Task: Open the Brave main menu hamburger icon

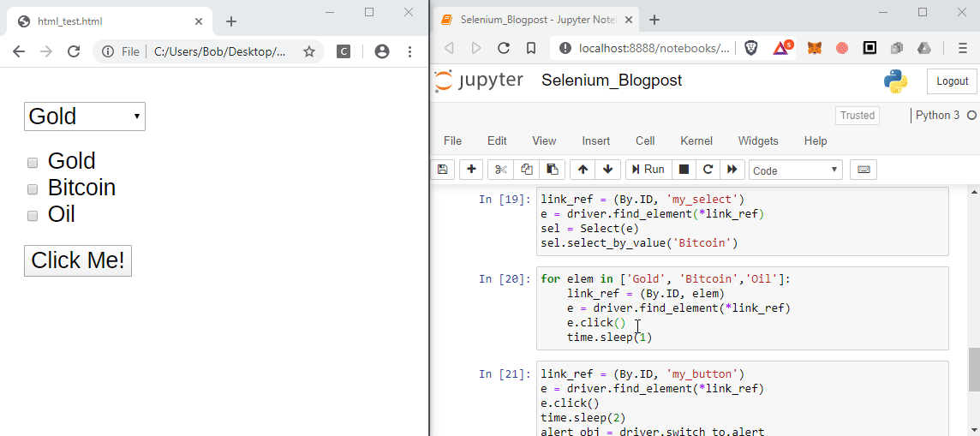Action: tap(963, 48)
